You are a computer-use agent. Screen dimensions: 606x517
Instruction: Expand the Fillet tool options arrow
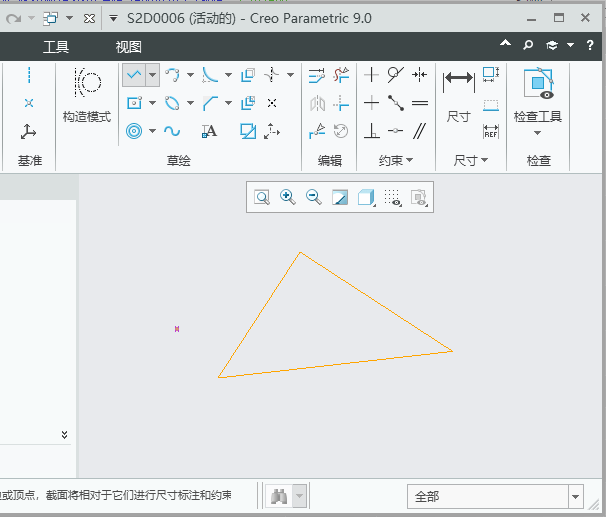click(x=228, y=75)
